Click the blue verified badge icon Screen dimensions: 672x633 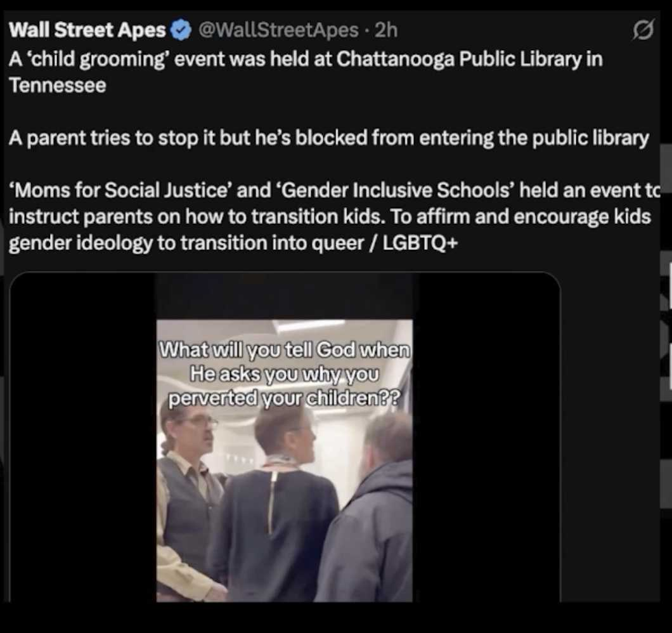pos(181,30)
